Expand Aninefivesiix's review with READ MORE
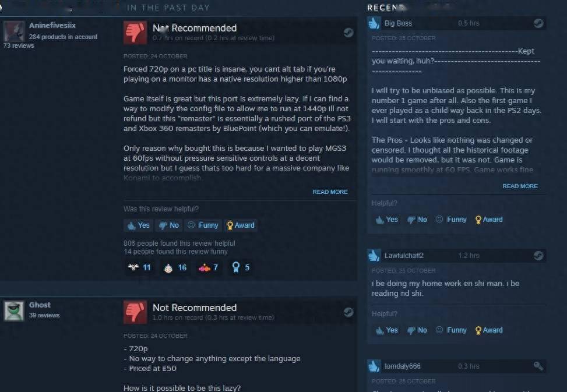 coord(330,192)
